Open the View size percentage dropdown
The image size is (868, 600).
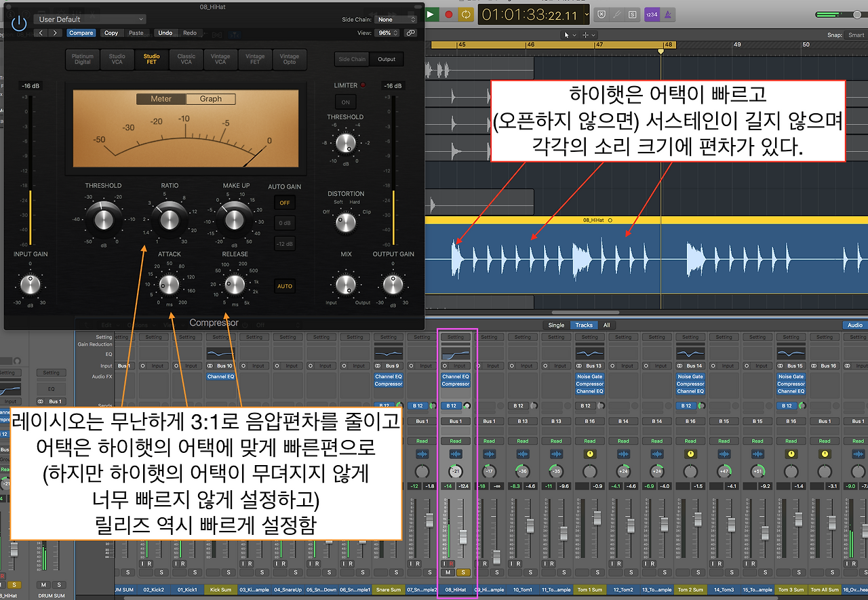coord(387,33)
